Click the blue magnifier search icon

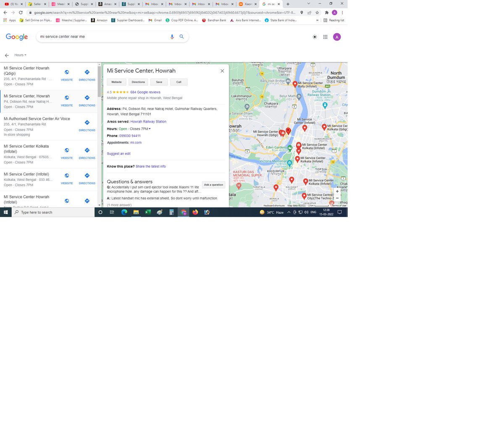pyautogui.click(x=181, y=37)
